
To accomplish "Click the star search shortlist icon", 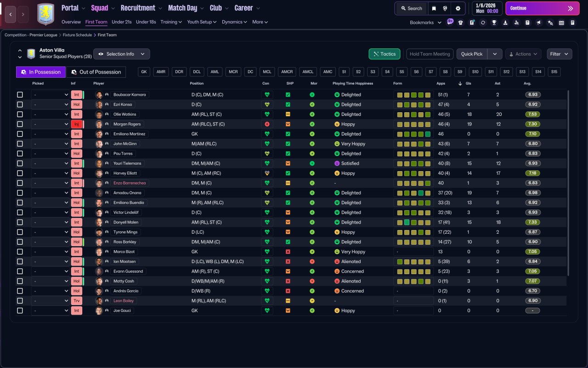I will [x=550, y=23].
